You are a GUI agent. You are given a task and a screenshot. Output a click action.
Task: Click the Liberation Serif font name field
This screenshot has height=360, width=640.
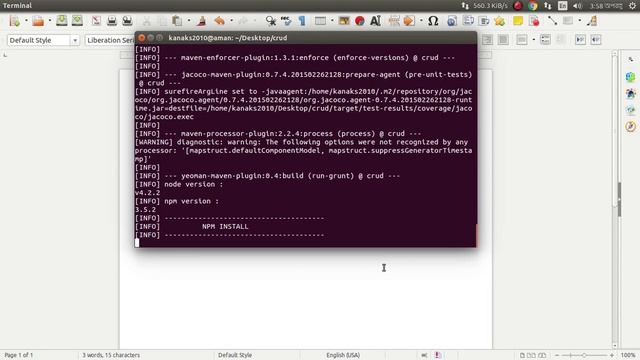point(110,40)
